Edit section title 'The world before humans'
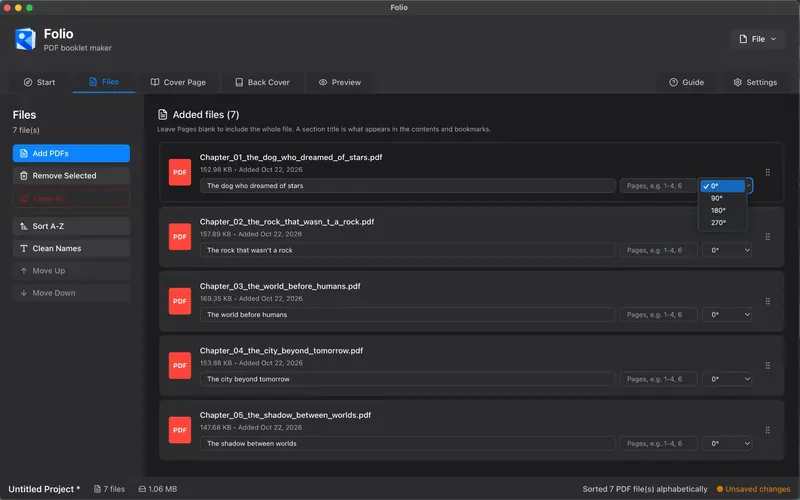The image size is (800, 500). [x=407, y=315]
